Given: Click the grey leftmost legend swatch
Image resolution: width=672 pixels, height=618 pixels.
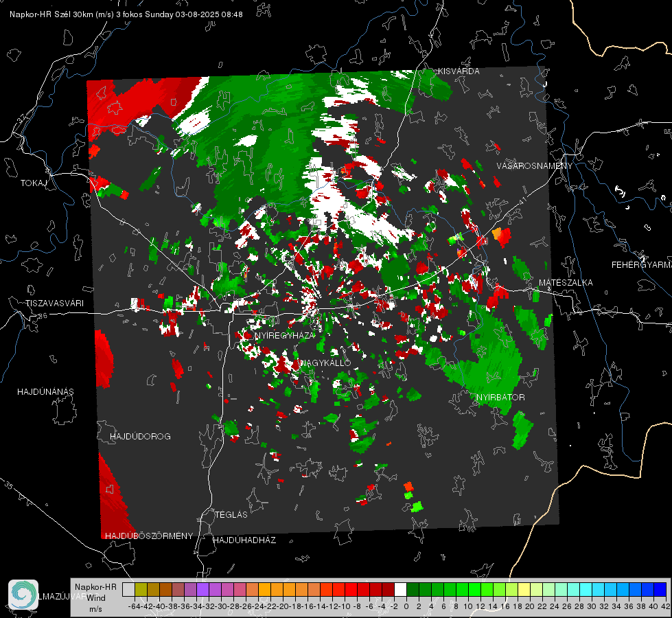Looking at the screenshot, I should [x=128, y=590].
